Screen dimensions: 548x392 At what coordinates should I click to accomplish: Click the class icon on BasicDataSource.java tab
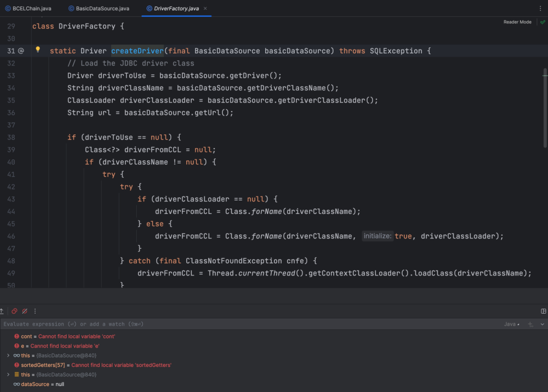tap(71, 8)
